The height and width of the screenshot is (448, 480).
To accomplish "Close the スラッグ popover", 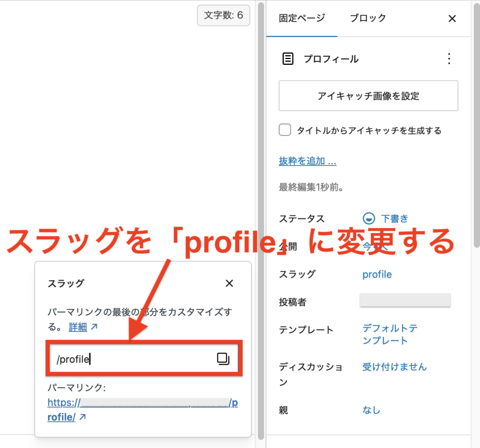I will point(229,283).
